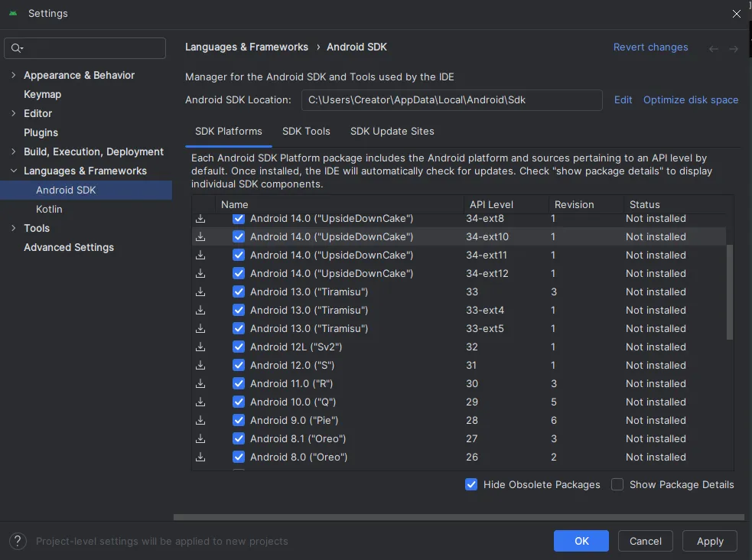Uncheck Android 14.0 API 34-ext10 checkbox

[239, 236]
